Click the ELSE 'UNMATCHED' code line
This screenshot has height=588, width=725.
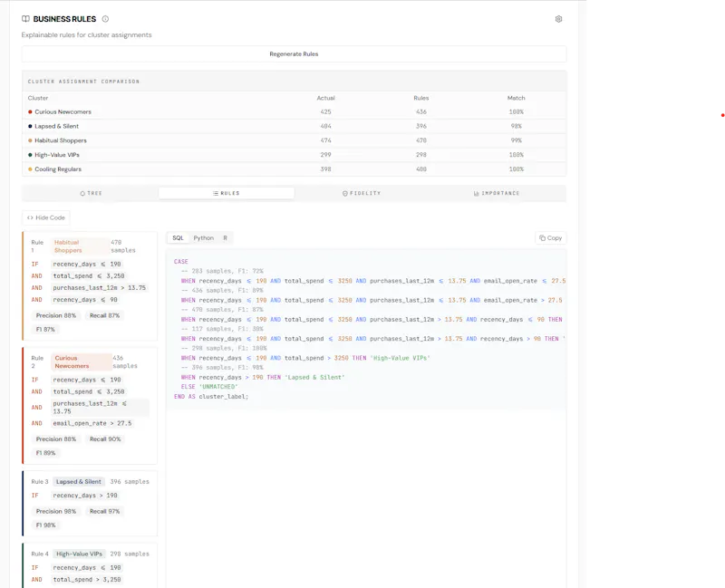(209, 387)
